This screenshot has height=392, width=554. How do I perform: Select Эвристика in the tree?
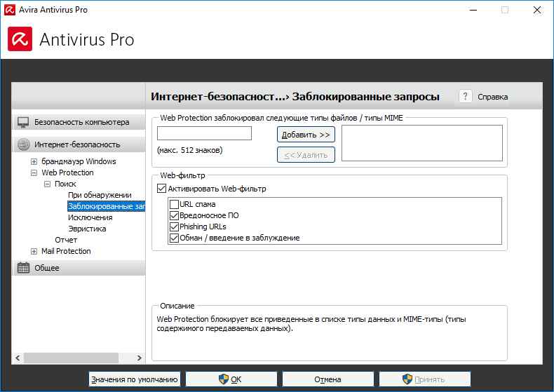(87, 229)
